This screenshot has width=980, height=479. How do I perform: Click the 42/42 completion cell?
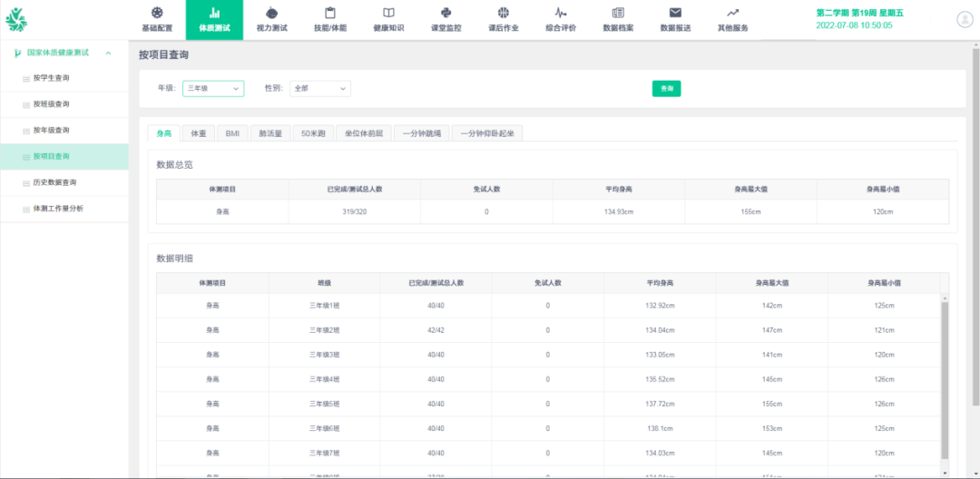click(x=436, y=330)
